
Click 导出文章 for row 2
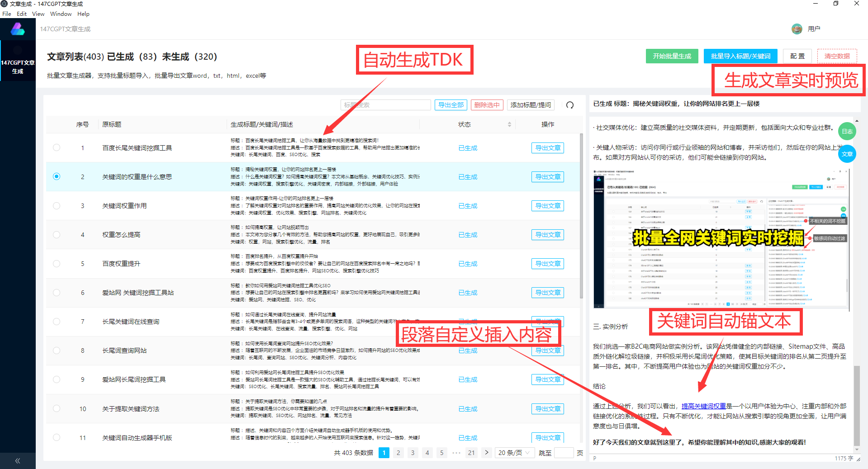[547, 177]
